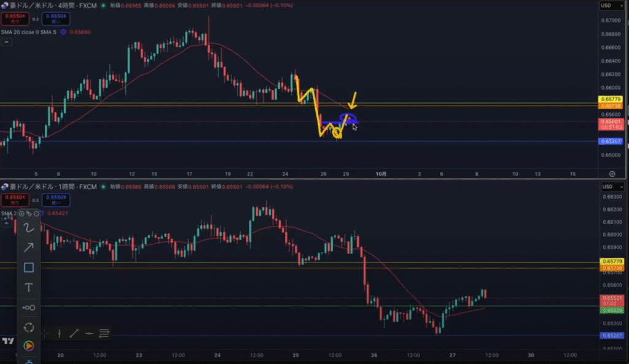The height and width of the screenshot is (364, 629).
Task: Click the 0.66300 label on lower price scale
Action: (612, 197)
